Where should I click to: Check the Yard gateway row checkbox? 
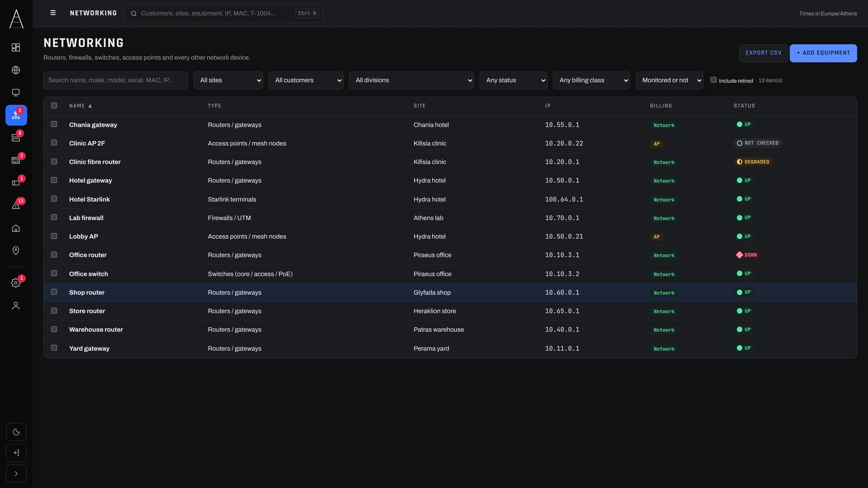point(54,348)
